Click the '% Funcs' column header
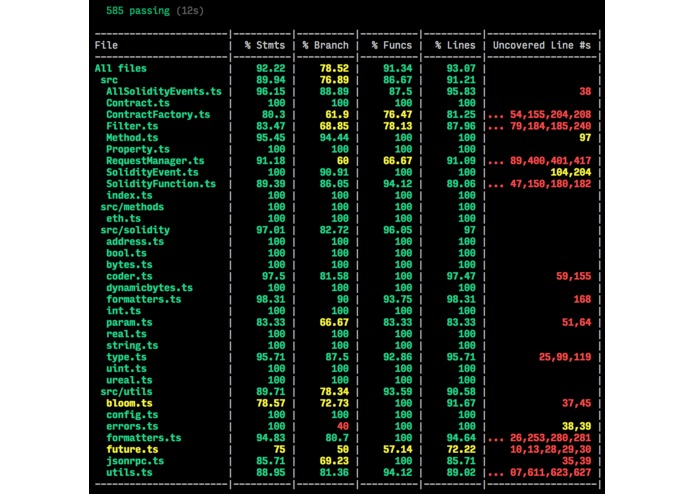Image resolution: width=695 pixels, height=494 pixels. 392,45
